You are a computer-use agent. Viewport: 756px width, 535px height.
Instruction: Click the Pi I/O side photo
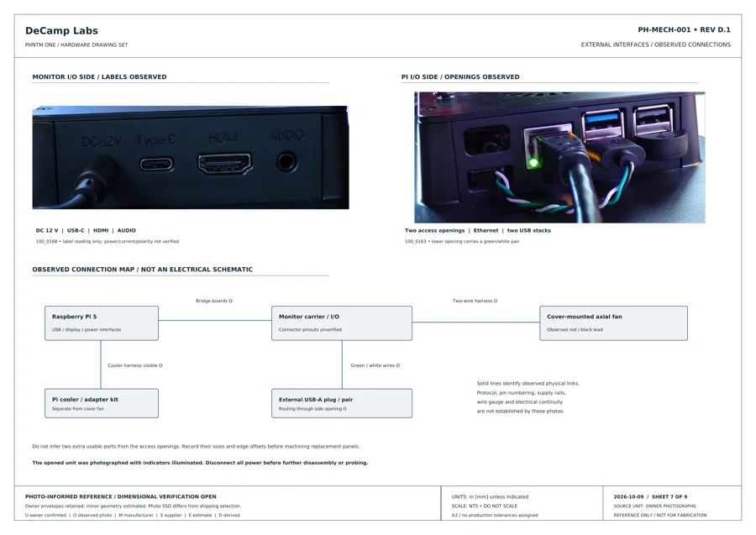pyautogui.click(x=559, y=157)
